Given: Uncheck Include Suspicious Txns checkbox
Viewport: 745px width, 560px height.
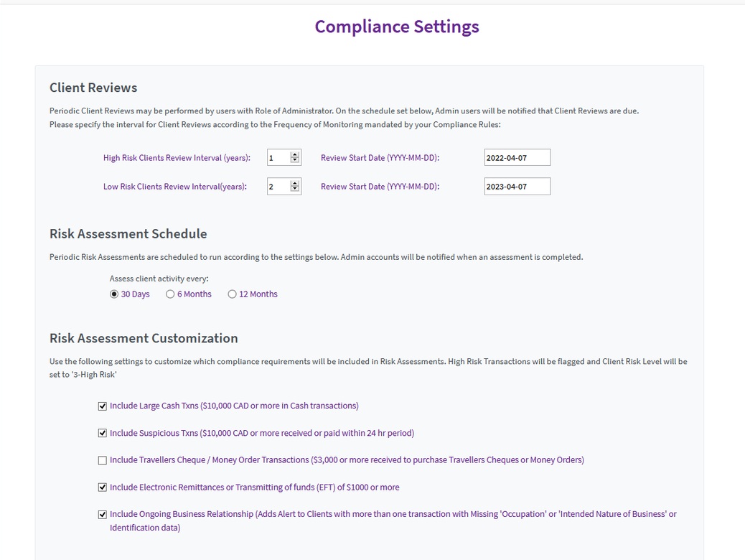Looking at the screenshot, I should coord(102,433).
